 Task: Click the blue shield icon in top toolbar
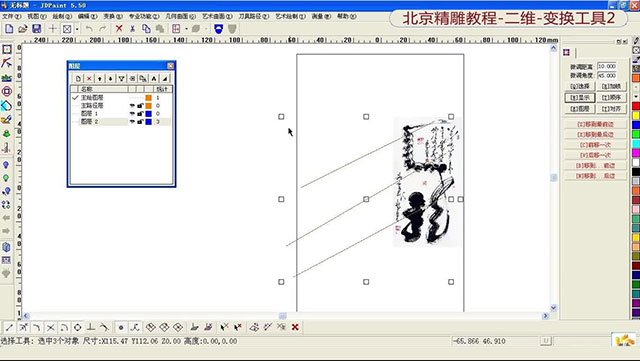[218, 29]
